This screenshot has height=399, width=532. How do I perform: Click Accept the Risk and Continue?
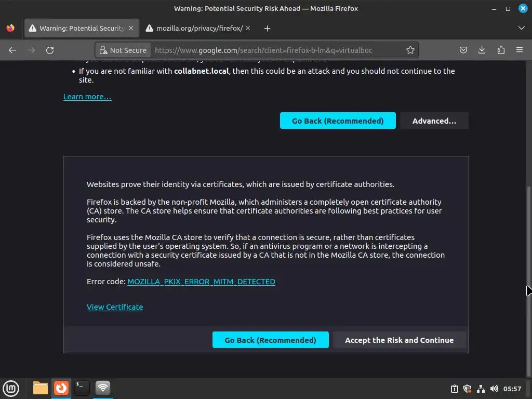(x=399, y=340)
